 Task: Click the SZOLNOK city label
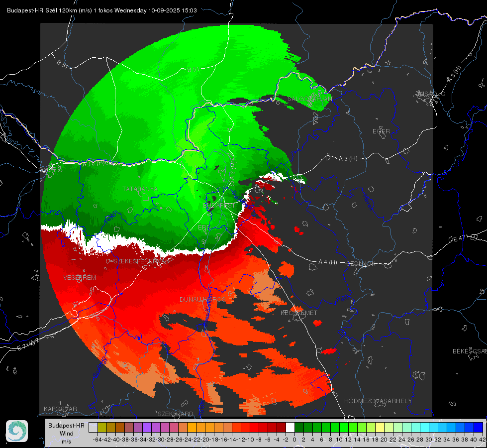coord(361,264)
